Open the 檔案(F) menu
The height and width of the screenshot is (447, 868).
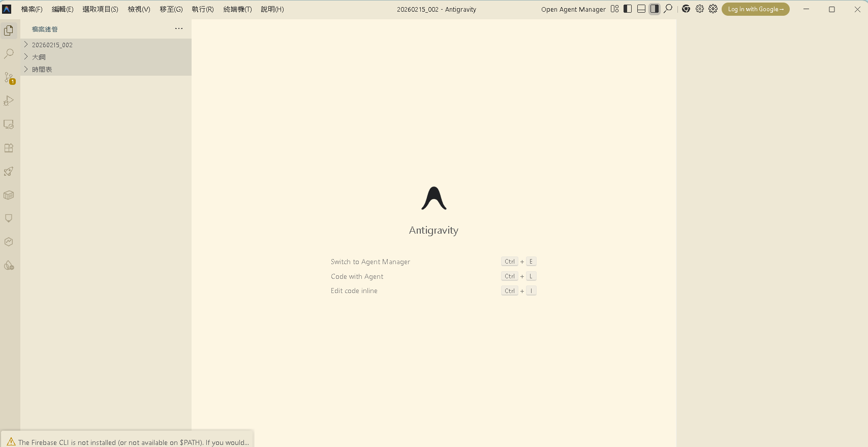[32, 9]
